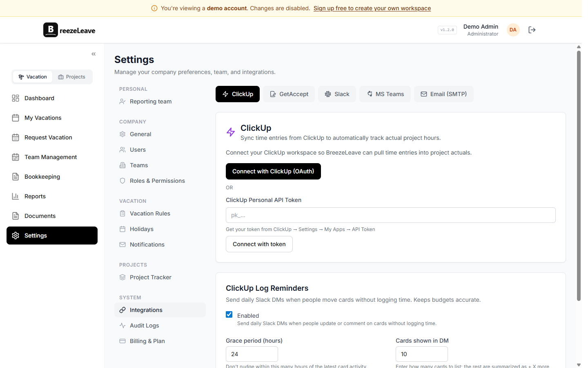Click the Reporting team person icon
This screenshot has width=588, height=368.
point(122,101)
